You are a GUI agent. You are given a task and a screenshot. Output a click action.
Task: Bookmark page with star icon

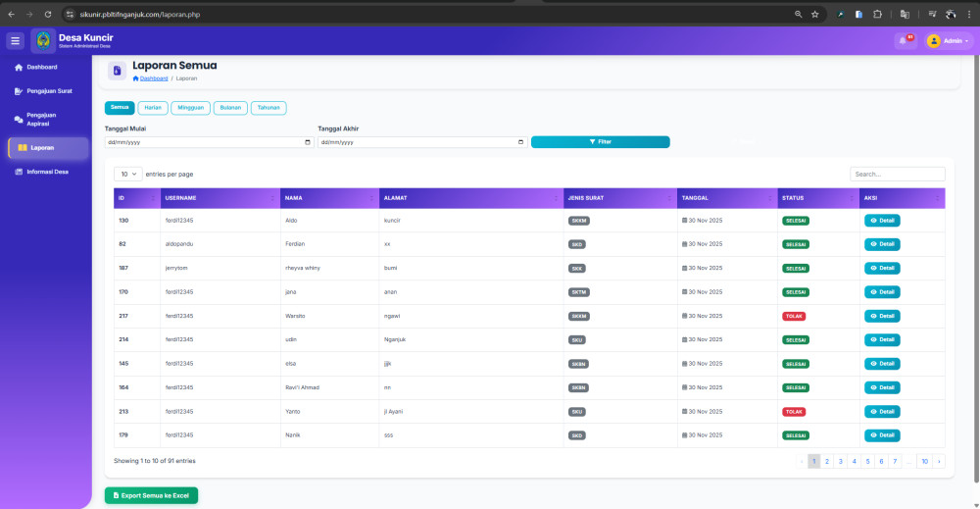click(814, 15)
